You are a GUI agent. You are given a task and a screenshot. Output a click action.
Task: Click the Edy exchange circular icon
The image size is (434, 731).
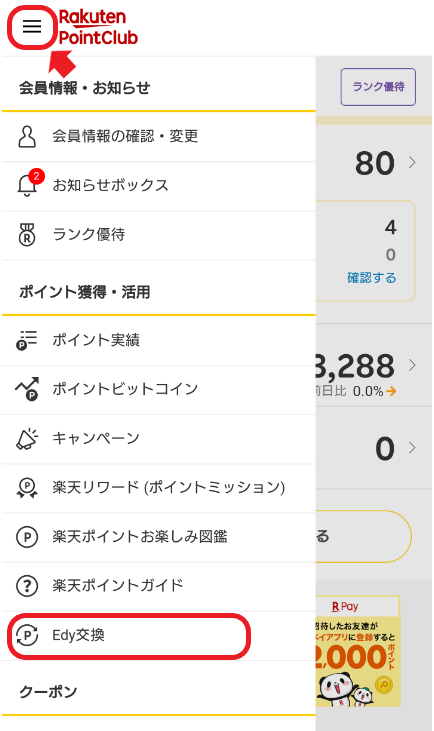(x=27, y=635)
